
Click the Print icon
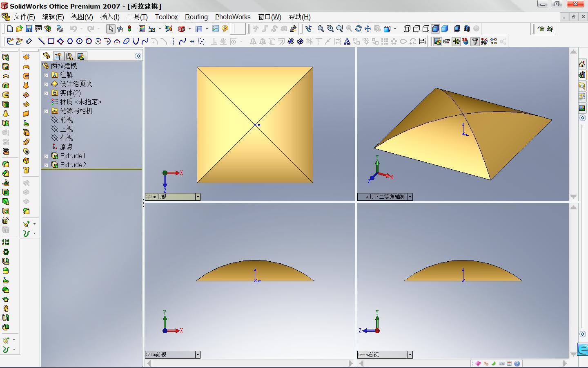60,29
